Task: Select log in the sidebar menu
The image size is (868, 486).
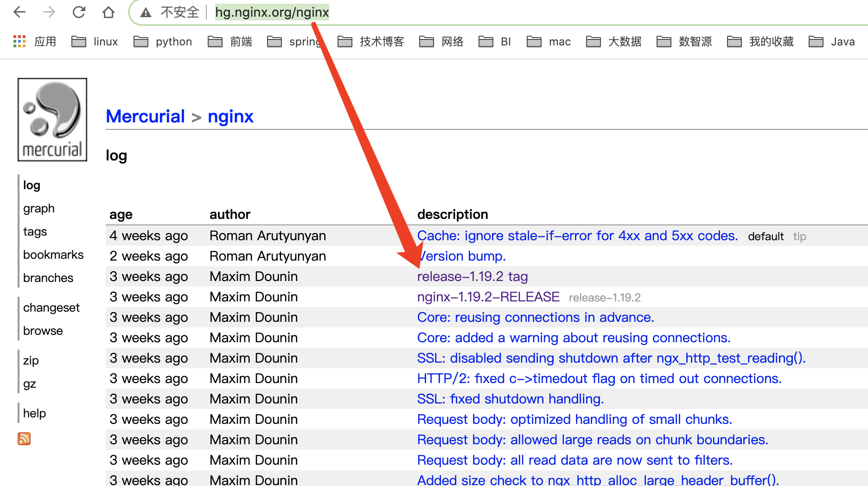Action: 32,185
